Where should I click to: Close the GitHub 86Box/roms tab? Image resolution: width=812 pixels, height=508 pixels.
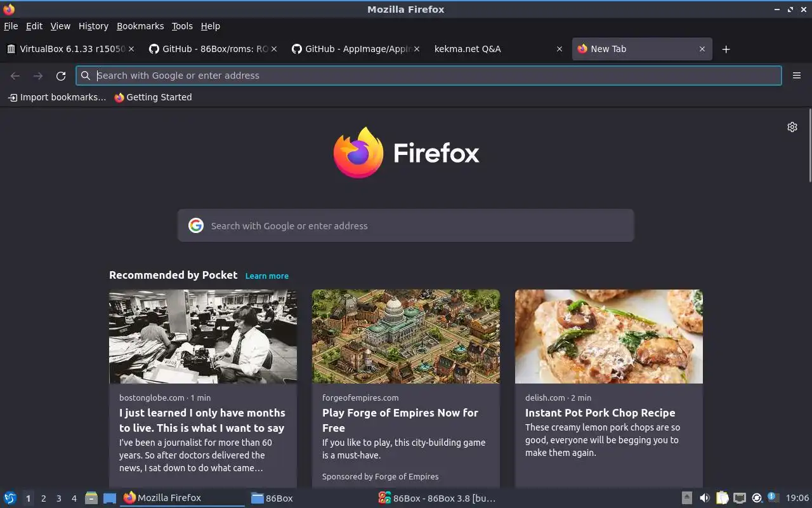pos(274,49)
